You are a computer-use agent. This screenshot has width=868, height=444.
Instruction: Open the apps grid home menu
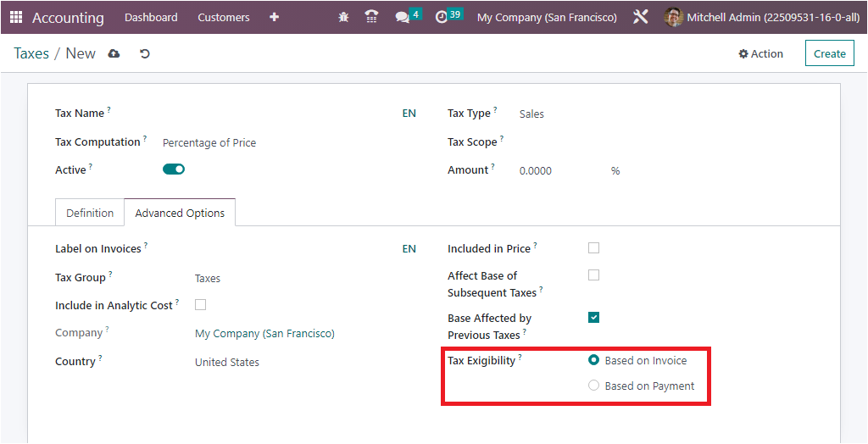16,17
